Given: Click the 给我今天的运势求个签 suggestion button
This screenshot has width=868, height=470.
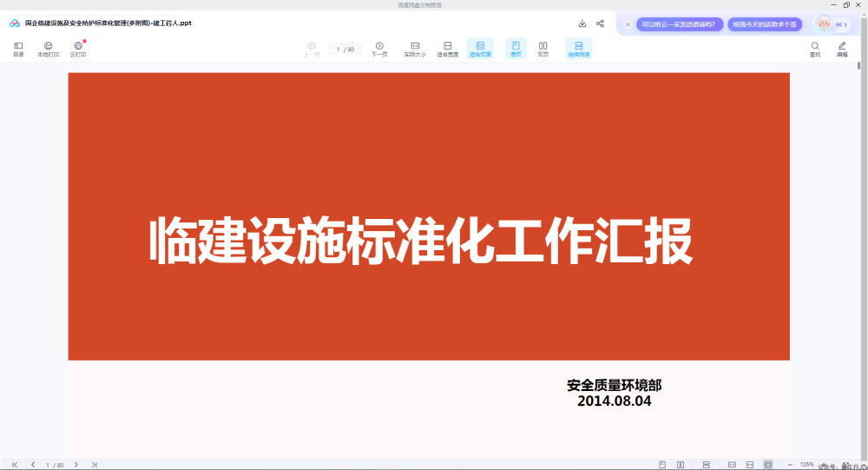Looking at the screenshot, I should pyautogui.click(x=765, y=24).
